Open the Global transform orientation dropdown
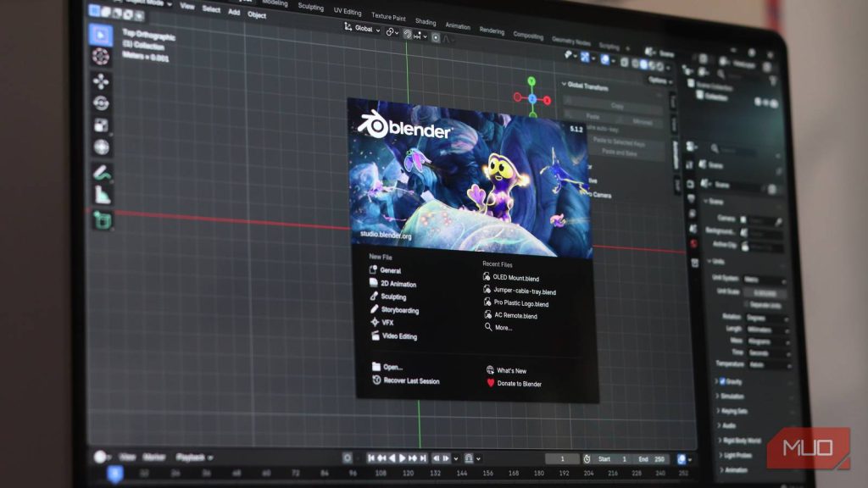Viewport: 868px width, 488px height. tap(363, 28)
